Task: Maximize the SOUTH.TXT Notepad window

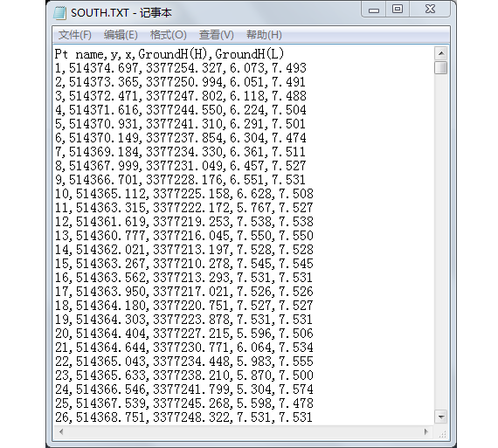Action: click(x=398, y=10)
